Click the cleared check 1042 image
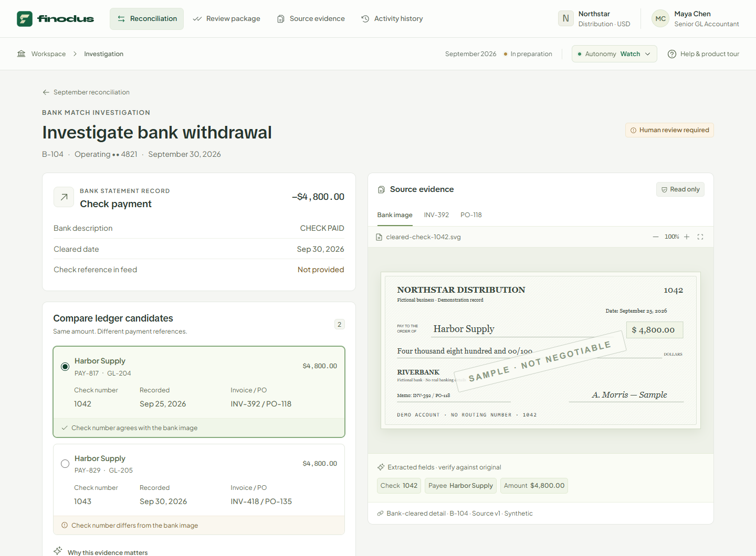Screen dimensions: 756x556 point(541,350)
